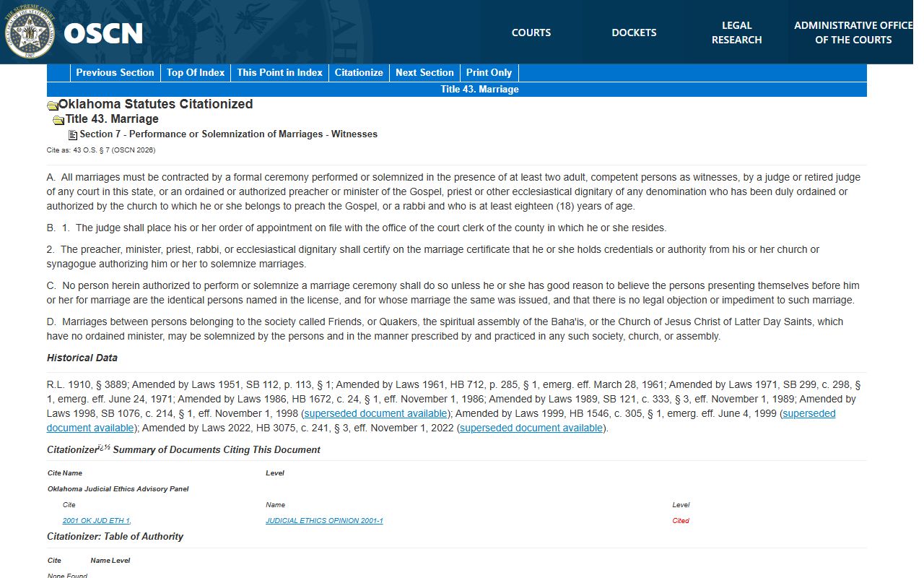Open JUDICIAL ETHICS OPINION 2001-1 link
The image size is (924, 578).
[x=324, y=521]
